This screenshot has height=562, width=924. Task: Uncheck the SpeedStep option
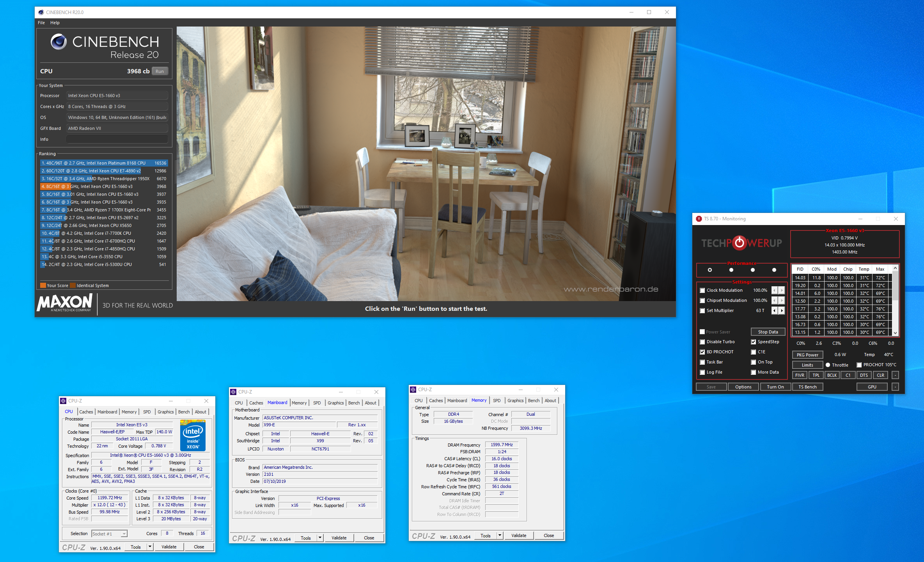pos(754,342)
